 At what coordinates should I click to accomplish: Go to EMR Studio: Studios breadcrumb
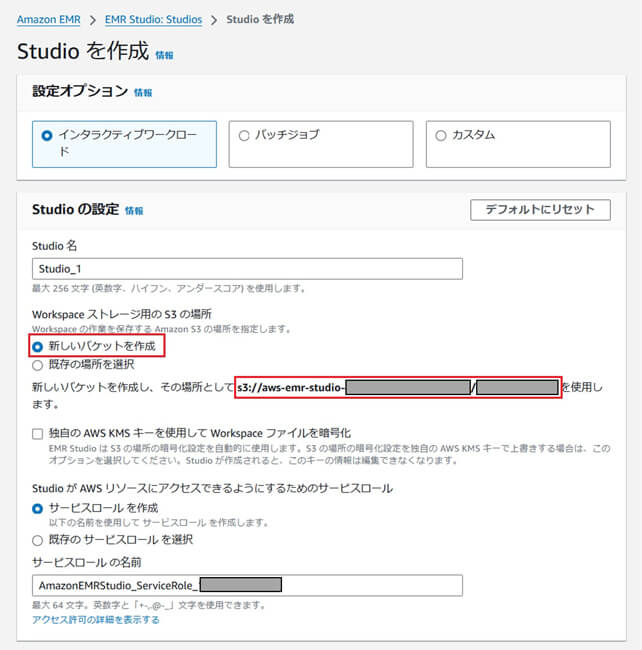pyautogui.click(x=153, y=19)
